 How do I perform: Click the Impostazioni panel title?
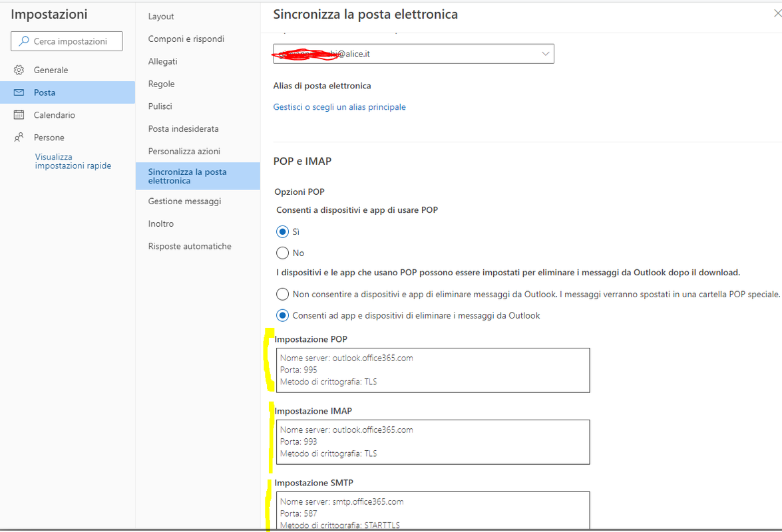coord(49,15)
